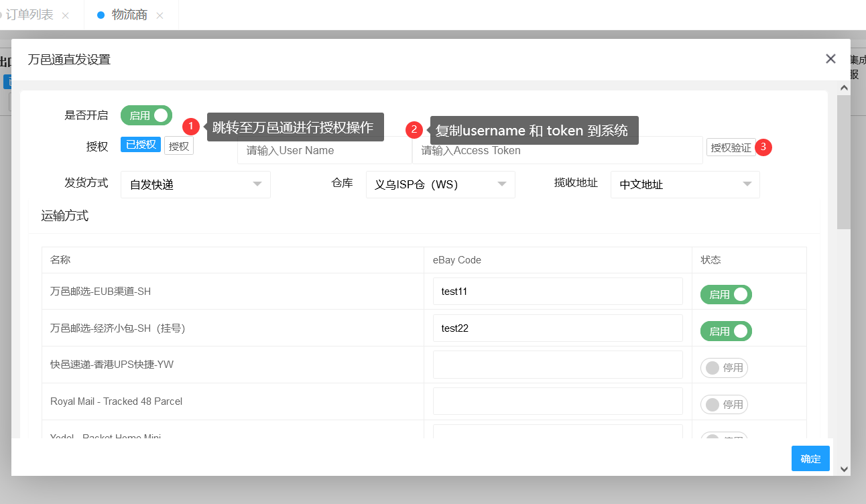
Task: Click the 运输方式 section heading
Action: point(65,216)
